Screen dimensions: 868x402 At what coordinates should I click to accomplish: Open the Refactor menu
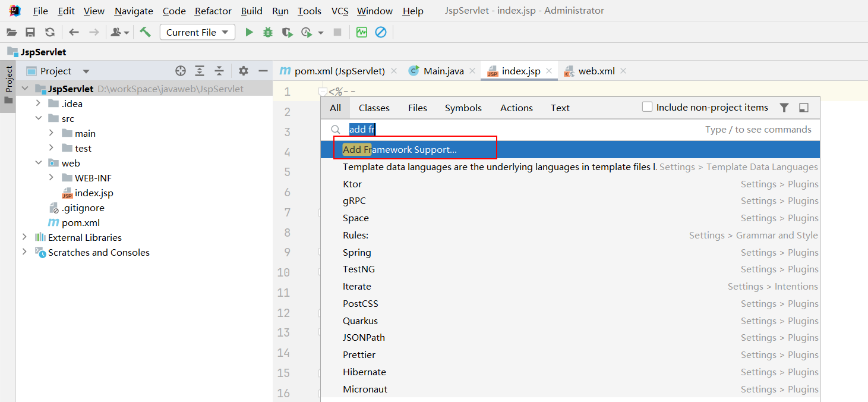coord(213,11)
